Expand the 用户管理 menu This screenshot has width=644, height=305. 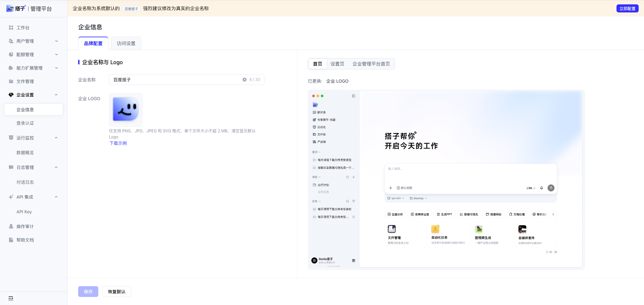tap(34, 41)
